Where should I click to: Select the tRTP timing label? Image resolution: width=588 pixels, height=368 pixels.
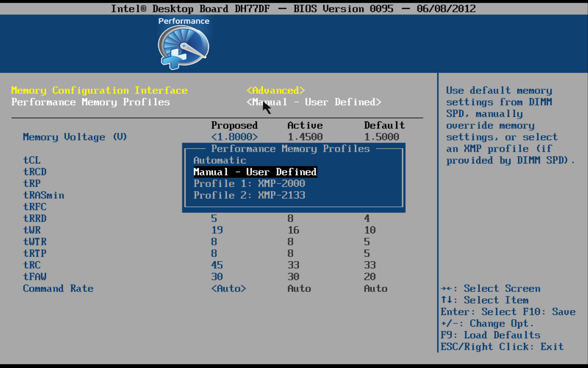click(x=35, y=253)
